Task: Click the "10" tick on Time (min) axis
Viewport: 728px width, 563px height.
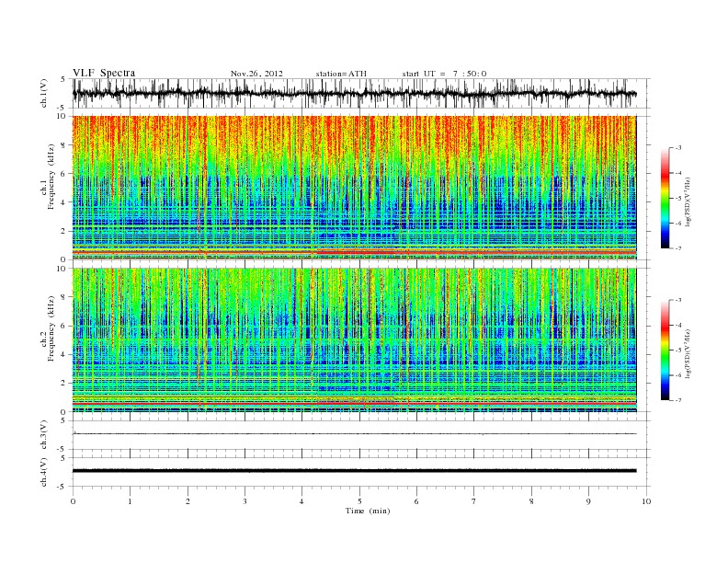Action: (x=646, y=501)
